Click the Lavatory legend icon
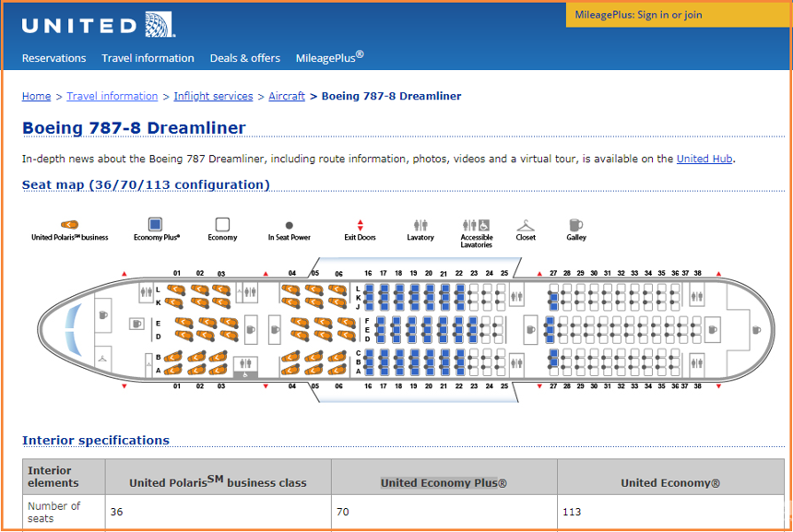The width and height of the screenshot is (793, 532). tap(420, 225)
